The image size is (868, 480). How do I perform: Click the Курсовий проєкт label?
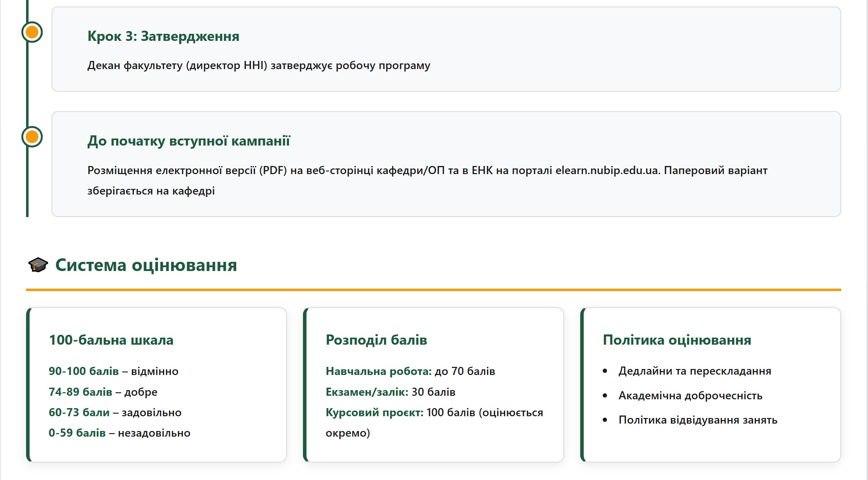coord(374,412)
